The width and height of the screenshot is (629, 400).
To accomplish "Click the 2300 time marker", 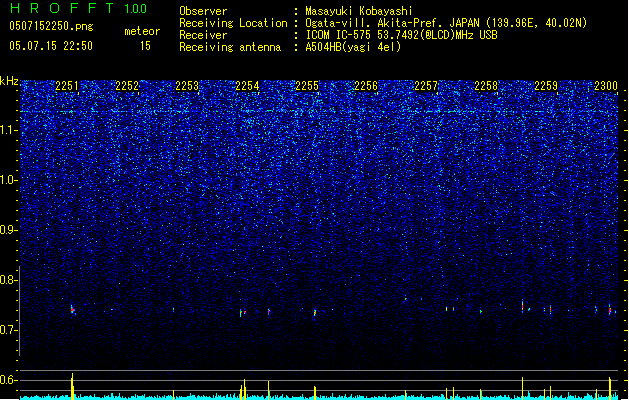I will point(606,86).
